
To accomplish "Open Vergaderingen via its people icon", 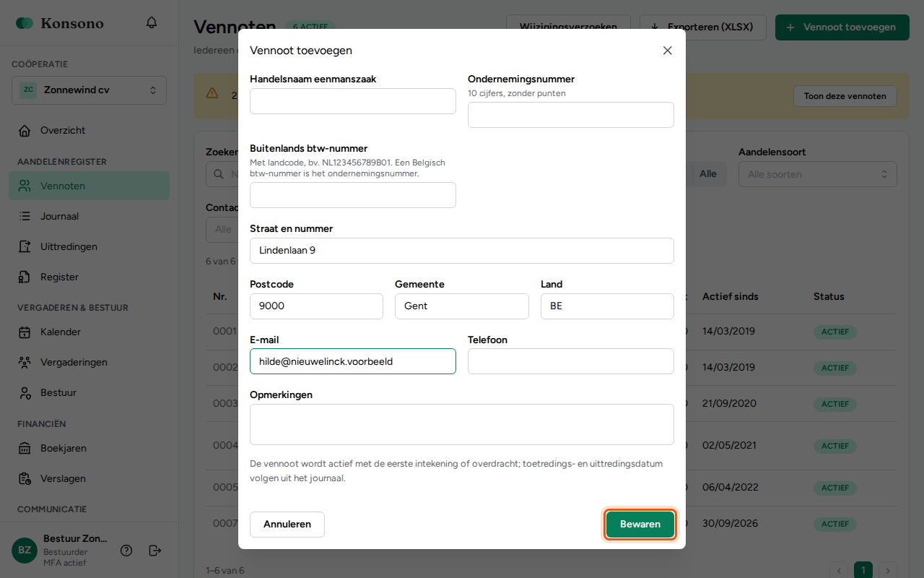I will pyautogui.click(x=25, y=363).
